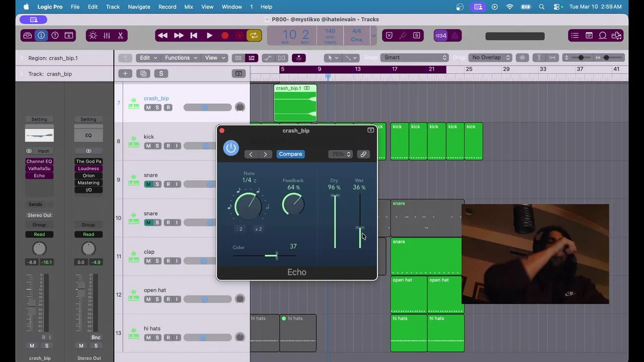Open the Loop Browser icon
This screenshot has width=644, height=362.
603,35
